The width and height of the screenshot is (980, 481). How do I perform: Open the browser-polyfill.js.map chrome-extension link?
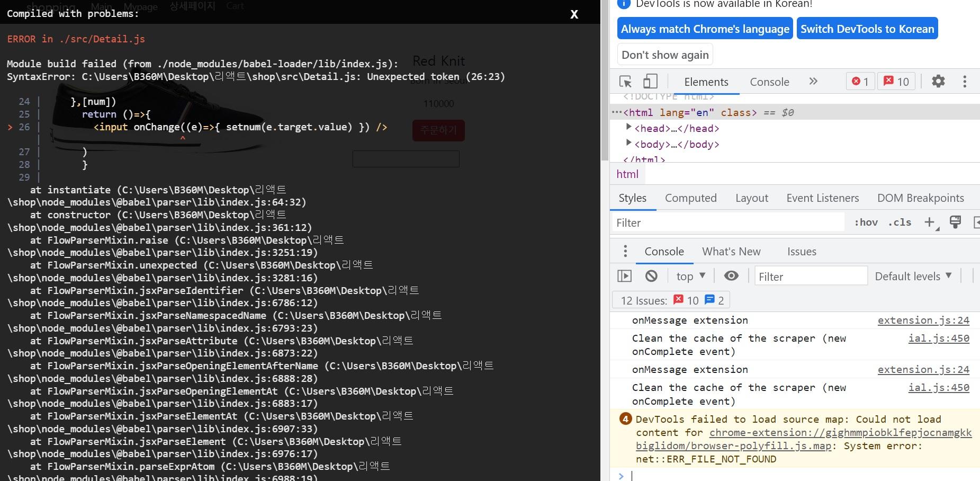point(804,439)
